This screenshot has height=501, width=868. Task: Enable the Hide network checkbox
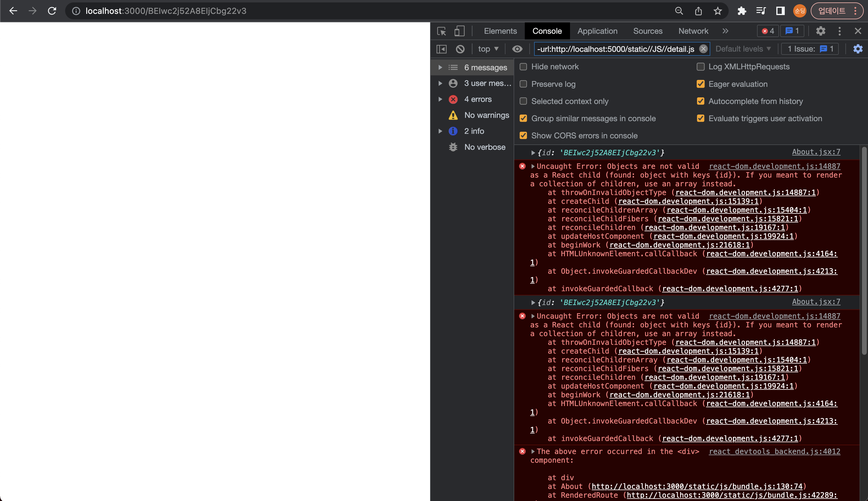click(523, 67)
